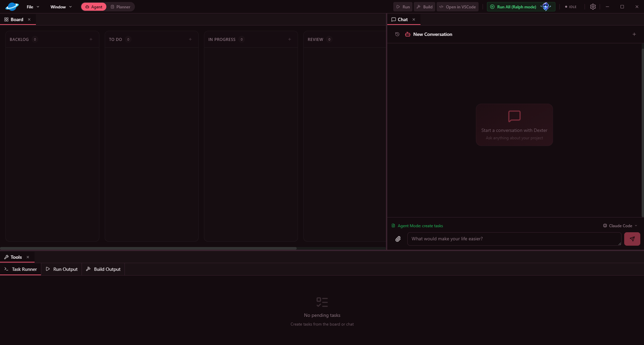Expand the Window menu dropdown
This screenshot has width=644, height=345.
(x=61, y=7)
